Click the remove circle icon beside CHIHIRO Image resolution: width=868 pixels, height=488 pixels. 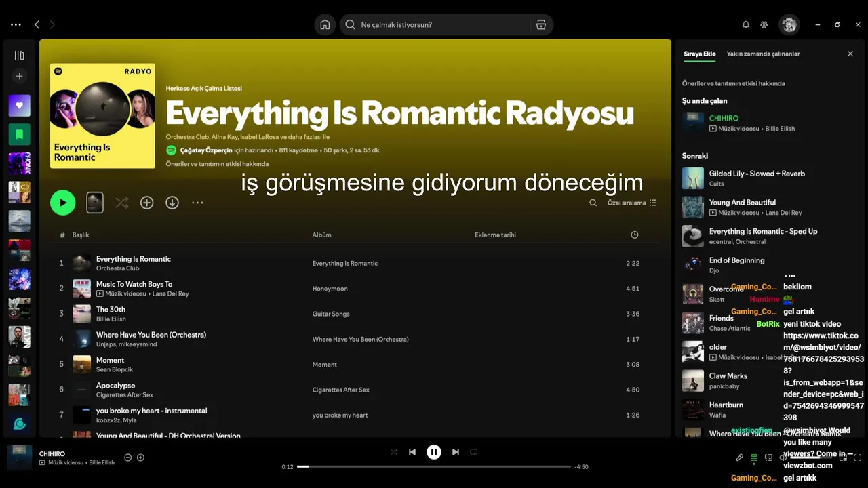pyautogui.click(x=127, y=457)
